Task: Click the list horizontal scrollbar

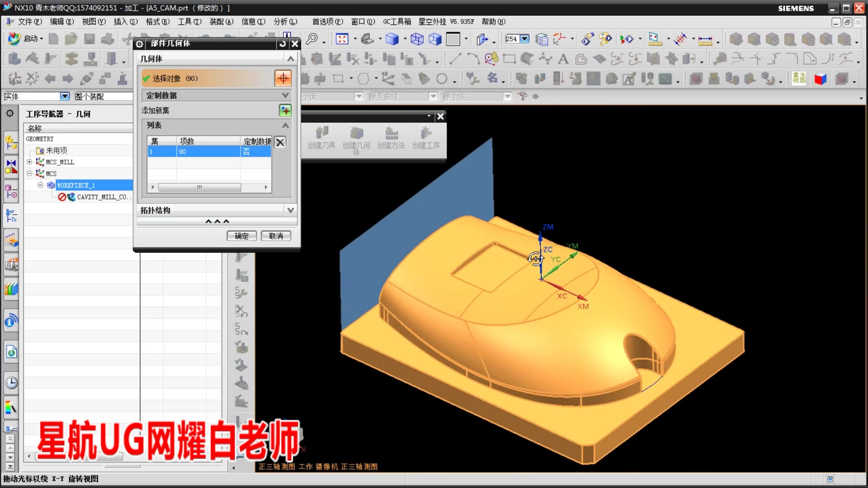Action: pyautogui.click(x=199, y=187)
